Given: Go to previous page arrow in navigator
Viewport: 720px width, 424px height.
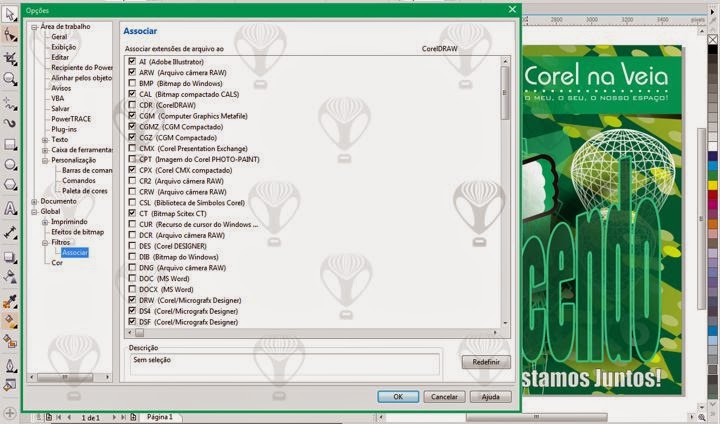Looking at the screenshot, I should (x=69, y=418).
